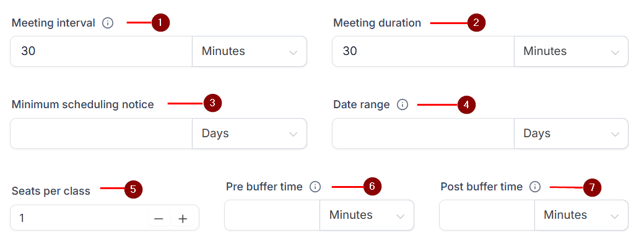Select the Date range input field
This screenshot has height=246, width=644.
[423, 134]
